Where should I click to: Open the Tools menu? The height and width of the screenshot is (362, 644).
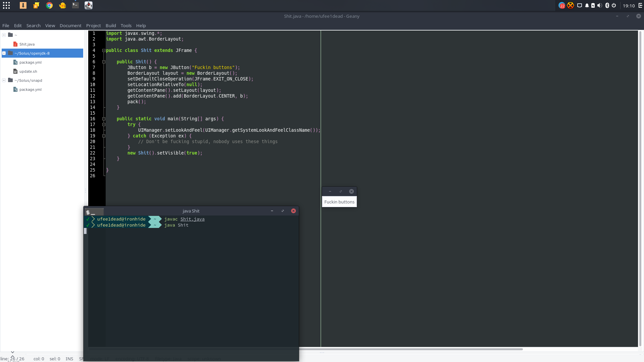(126, 25)
